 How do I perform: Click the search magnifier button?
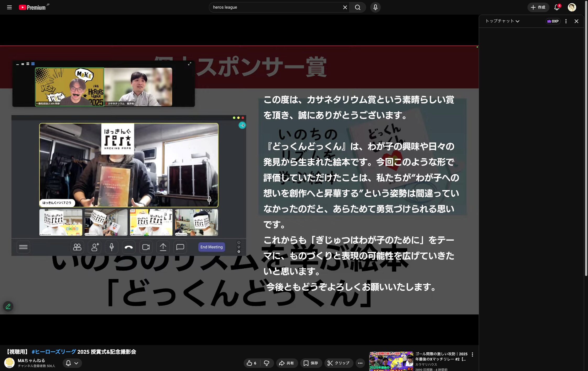(x=357, y=7)
